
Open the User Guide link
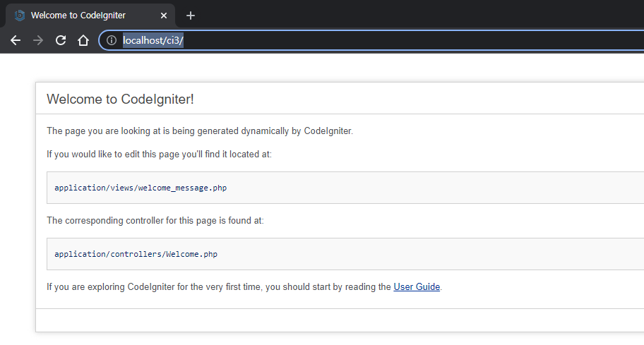point(417,286)
